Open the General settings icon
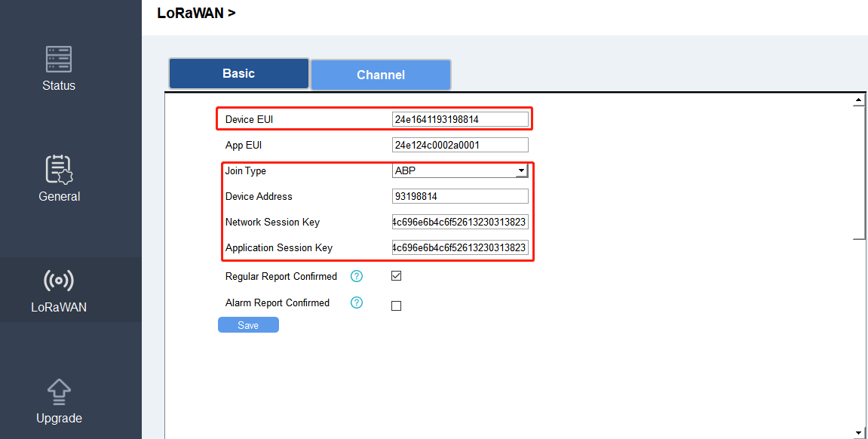Image resolution: width=868 pixels, height=439 pixels. (59, 170)
